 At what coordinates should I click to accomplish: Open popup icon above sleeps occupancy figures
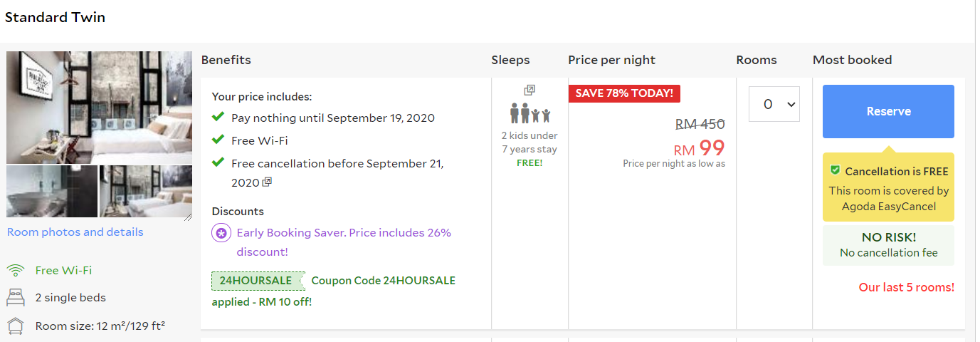coord(529,90)
